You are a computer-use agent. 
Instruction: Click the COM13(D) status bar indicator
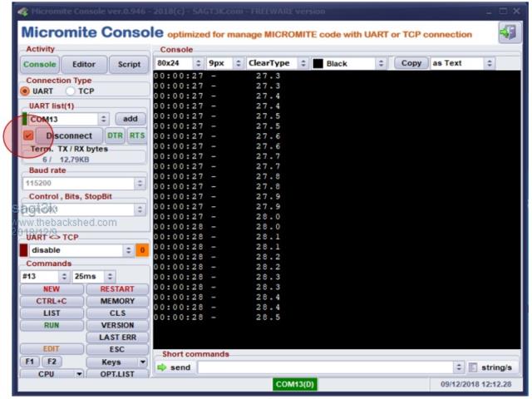point(294,384)
